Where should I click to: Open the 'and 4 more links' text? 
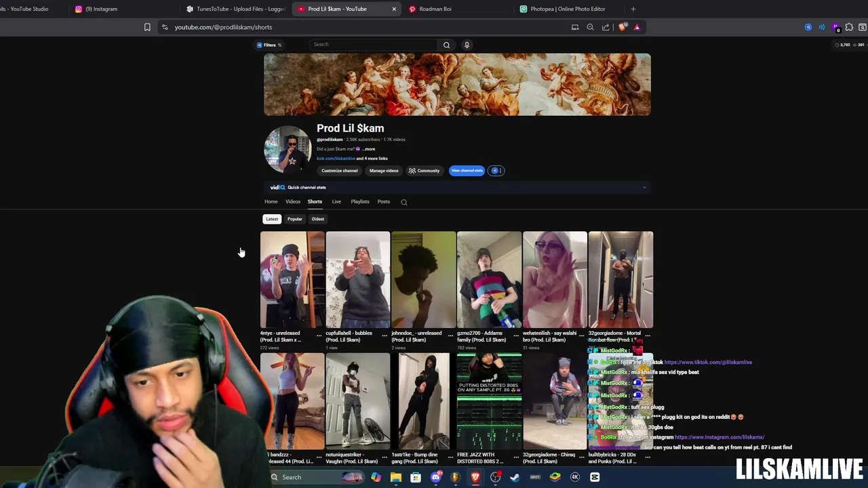372,159
